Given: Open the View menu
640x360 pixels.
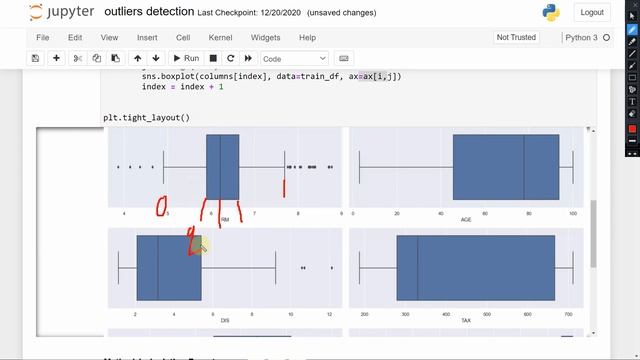Looking at the screenshot, I should 109,38.
